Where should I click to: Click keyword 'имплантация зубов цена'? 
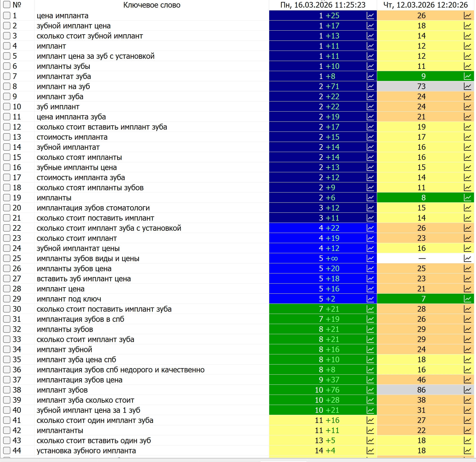pyautogui.click(x=80, y=380)
